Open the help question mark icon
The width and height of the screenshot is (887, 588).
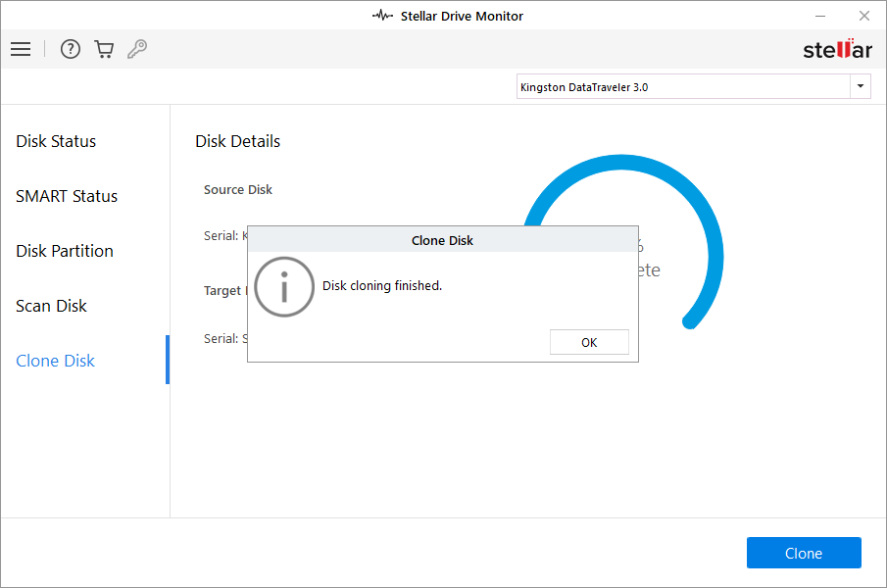71,49
